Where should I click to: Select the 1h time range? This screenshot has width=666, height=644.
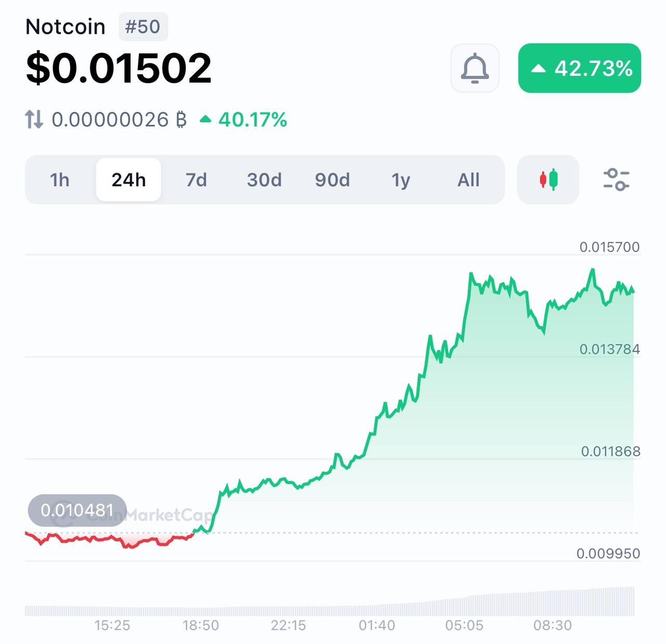point(60,180)
